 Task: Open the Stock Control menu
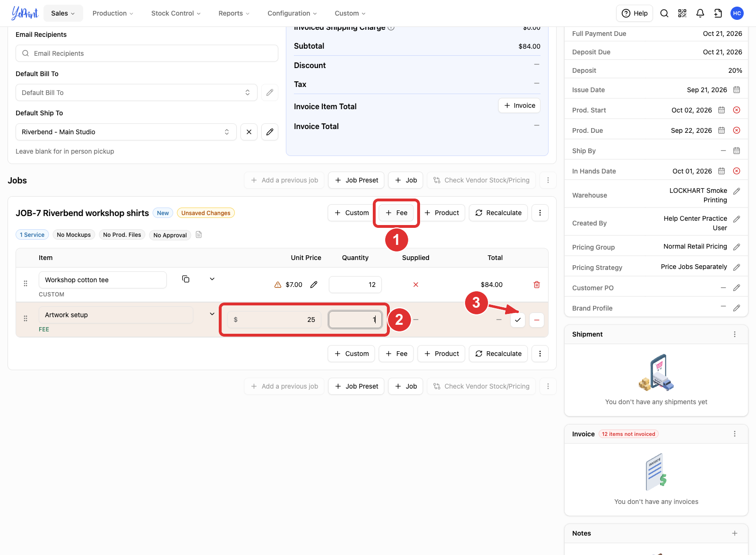176,13
